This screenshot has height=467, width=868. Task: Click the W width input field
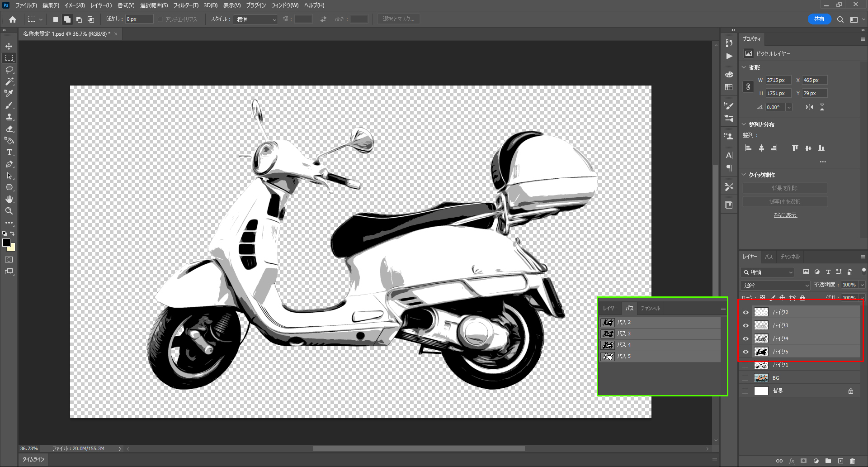(x=778, y=80)
